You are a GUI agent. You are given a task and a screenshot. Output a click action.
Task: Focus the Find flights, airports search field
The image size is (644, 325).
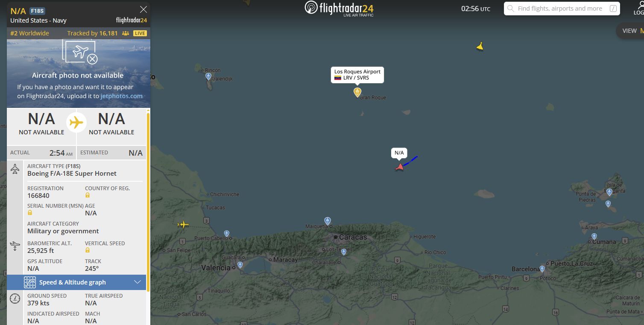point(562,9)
